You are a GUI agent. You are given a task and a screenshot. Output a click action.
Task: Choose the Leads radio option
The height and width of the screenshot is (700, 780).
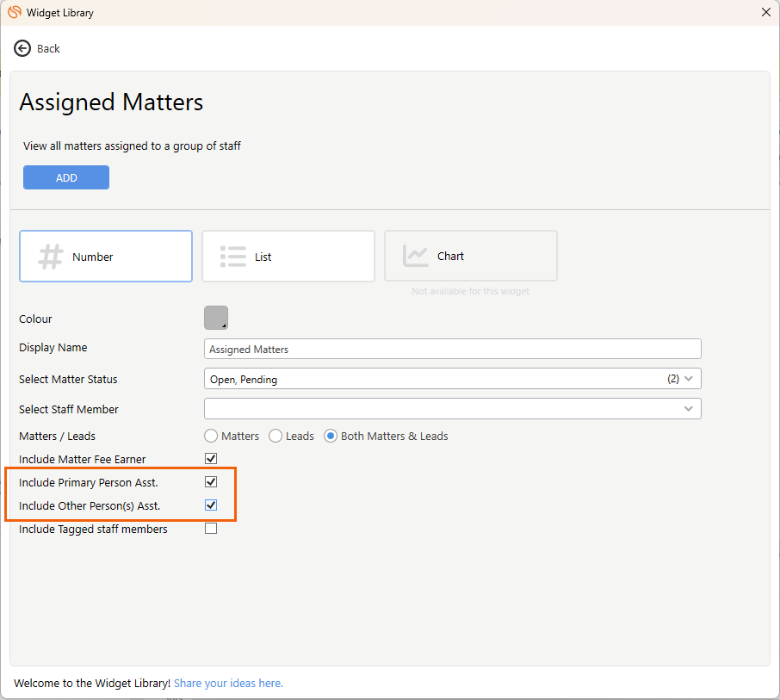tap(275, 437)
